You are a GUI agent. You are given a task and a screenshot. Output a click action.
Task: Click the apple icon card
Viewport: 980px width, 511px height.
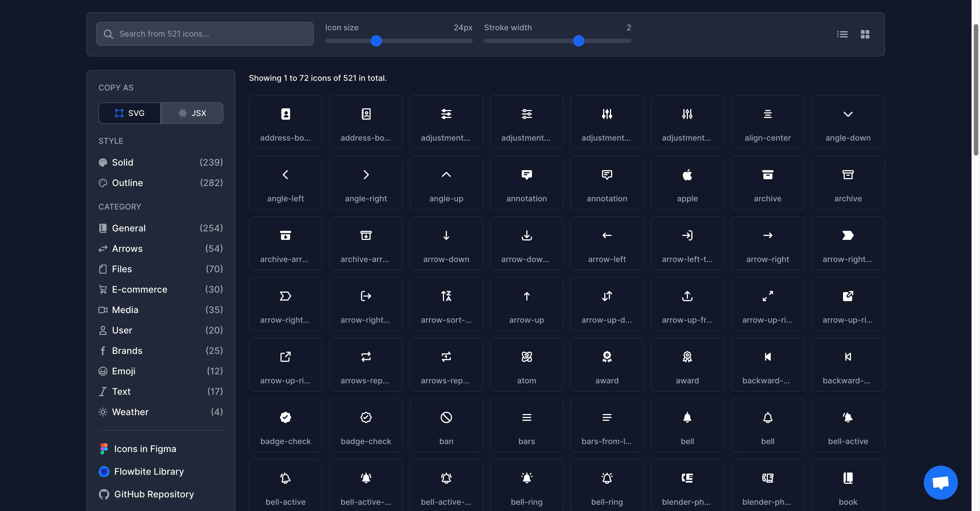click(687, 183)
